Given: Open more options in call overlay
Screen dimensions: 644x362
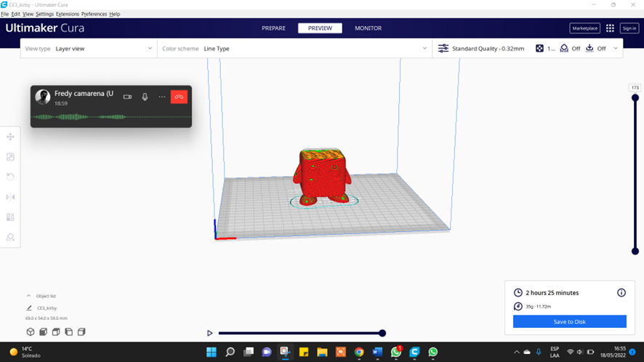Looking at the screenshot, I should click(162, 97).
